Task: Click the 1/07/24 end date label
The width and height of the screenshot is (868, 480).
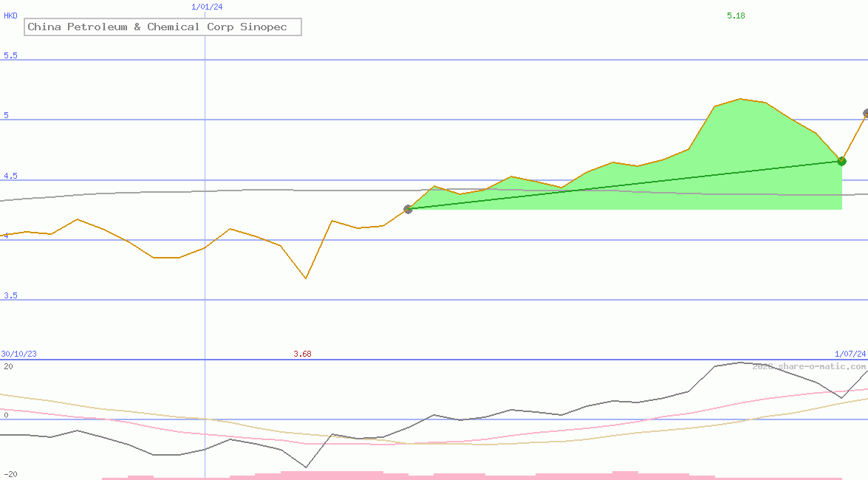Action: click(850, 354)
